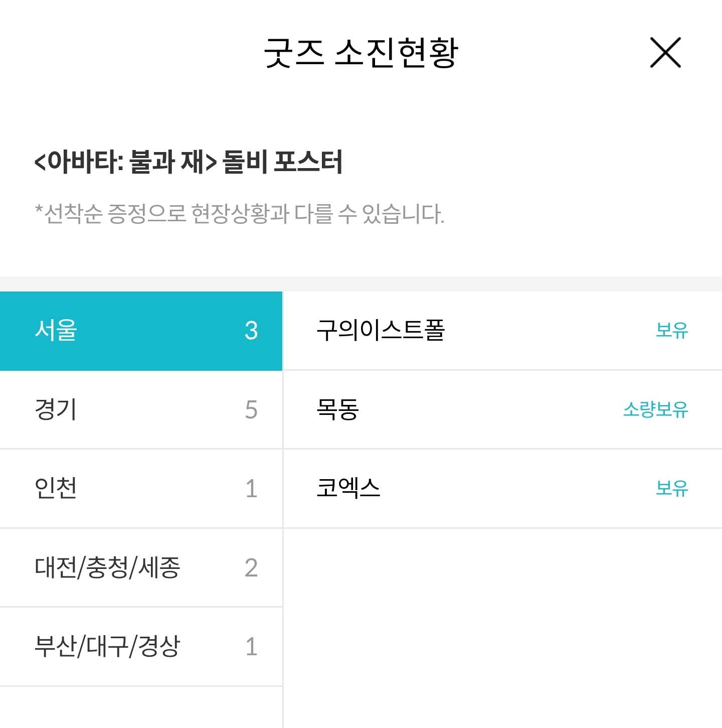Click the 선착순 증정 notice text
This screenshot has width=722, height=728.
[x=240, y=214]
